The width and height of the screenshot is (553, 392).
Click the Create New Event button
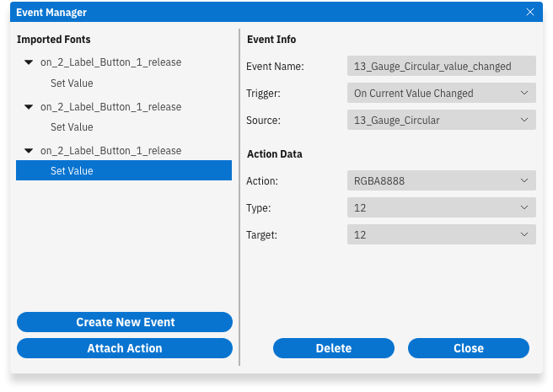(x=125, y=322)
